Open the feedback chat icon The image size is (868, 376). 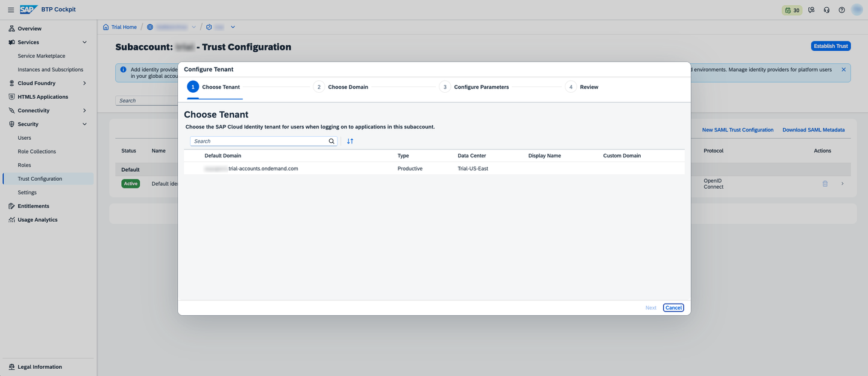click(x=812, y=10)
